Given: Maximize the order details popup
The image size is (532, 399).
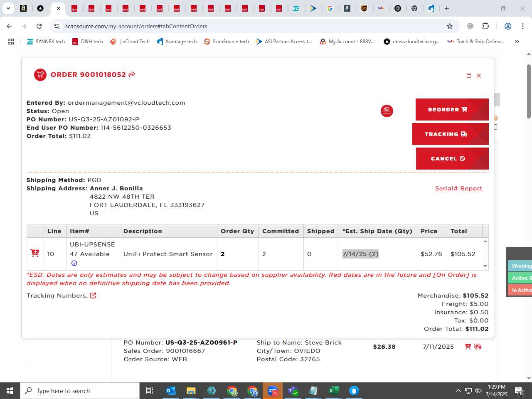Looking at the screenshot, I should click(469, 76).
